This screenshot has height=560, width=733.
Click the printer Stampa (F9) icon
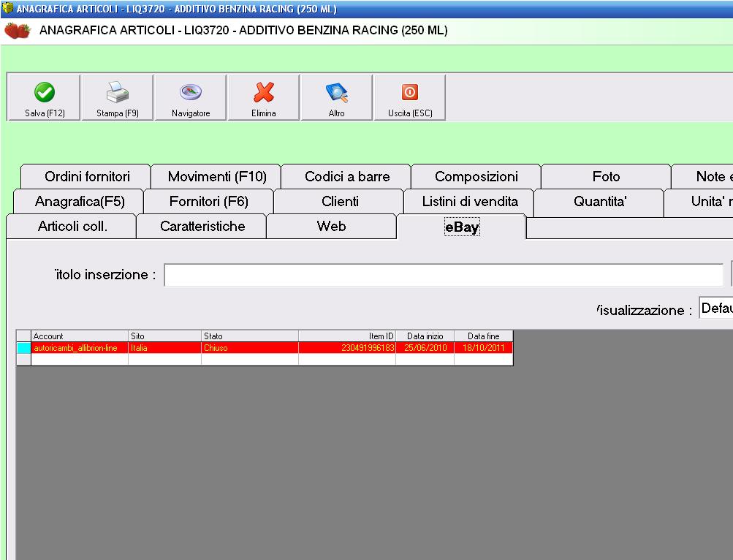(118, 92)
